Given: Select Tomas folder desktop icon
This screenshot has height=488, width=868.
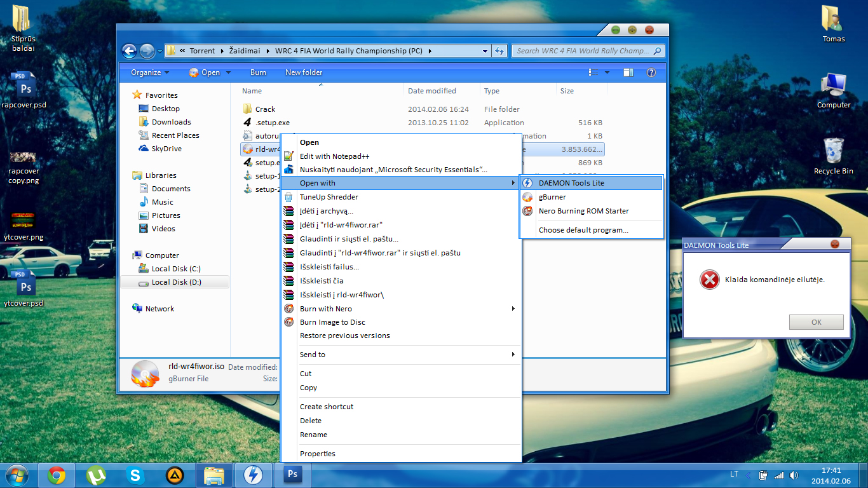Looking at the screenshot, I should pos(834,24).
